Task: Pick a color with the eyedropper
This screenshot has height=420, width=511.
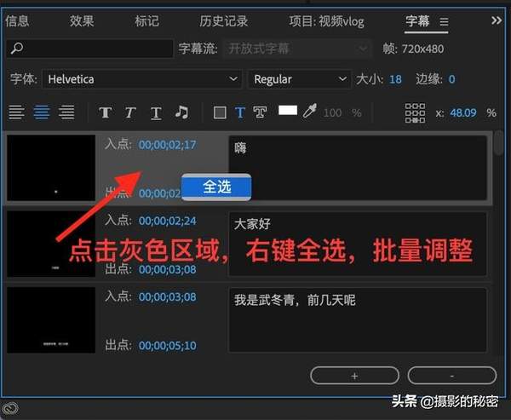Action: click(x=310, y=111)
